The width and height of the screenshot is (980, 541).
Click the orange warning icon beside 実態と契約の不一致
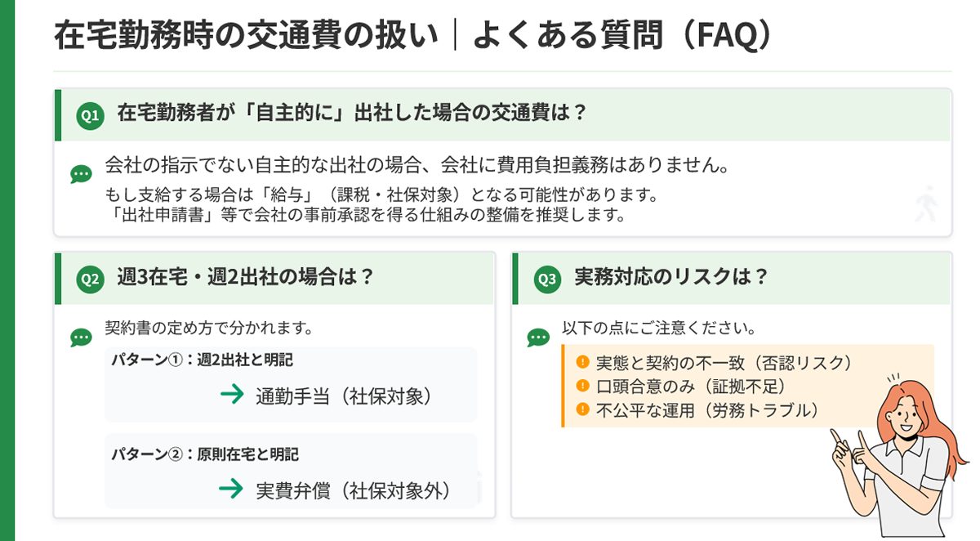(x=582, y=362)
